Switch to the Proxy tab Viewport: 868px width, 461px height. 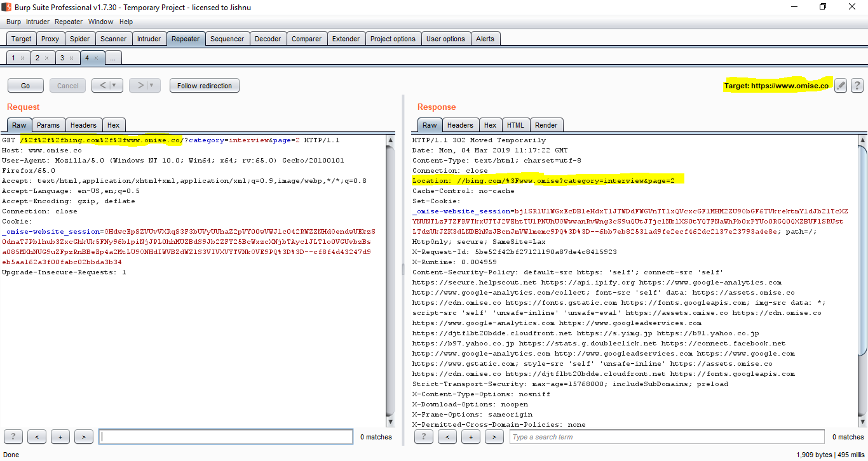pyautogui.click(x=50, y=39)
